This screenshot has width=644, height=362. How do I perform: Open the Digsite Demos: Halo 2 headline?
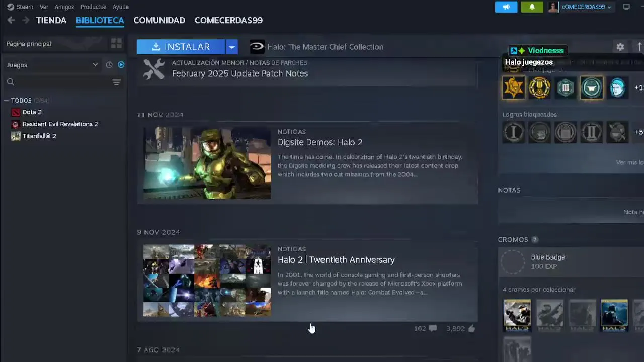click(x=320, y=142)
